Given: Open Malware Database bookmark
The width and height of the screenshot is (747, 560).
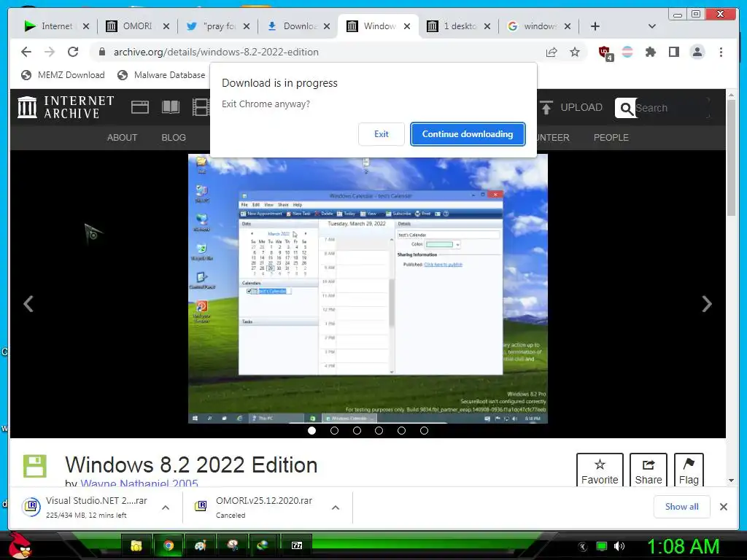Looking at the screenshot, I should click(x=161, y=75).
